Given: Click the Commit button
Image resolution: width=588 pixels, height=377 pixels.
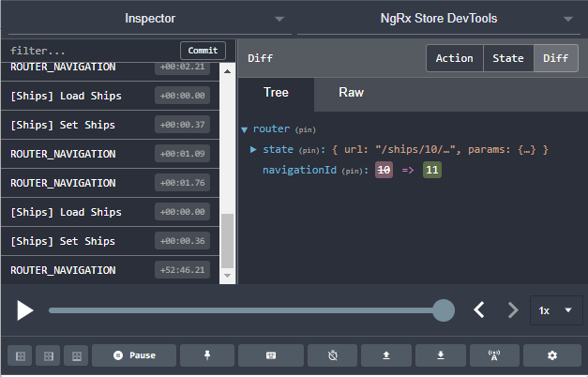Looking at the screenshot, I should coord(203,51).
